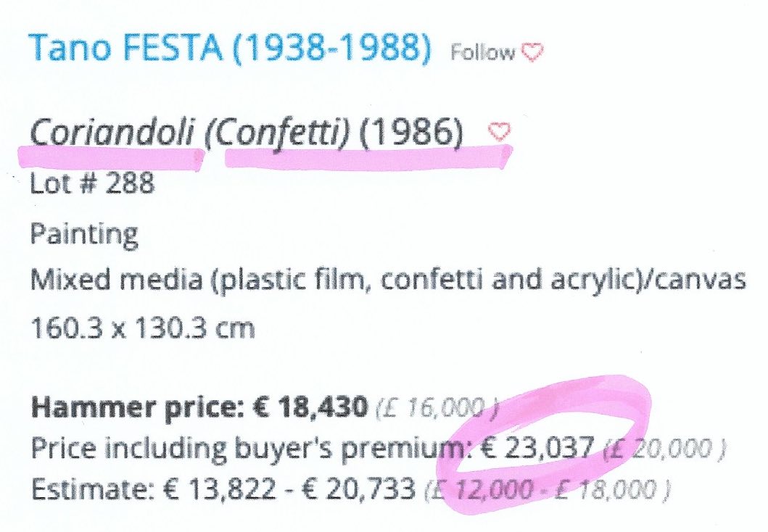Click the 160.3 x 130.3 cm dimensions
The height and width of the screenshot is (532, 768).
click(143, 328)
